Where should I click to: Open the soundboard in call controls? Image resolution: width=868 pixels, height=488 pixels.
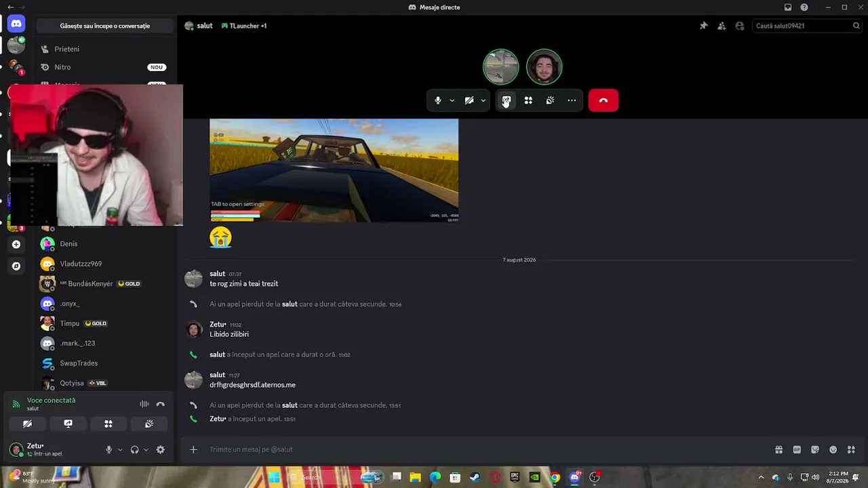550,100
